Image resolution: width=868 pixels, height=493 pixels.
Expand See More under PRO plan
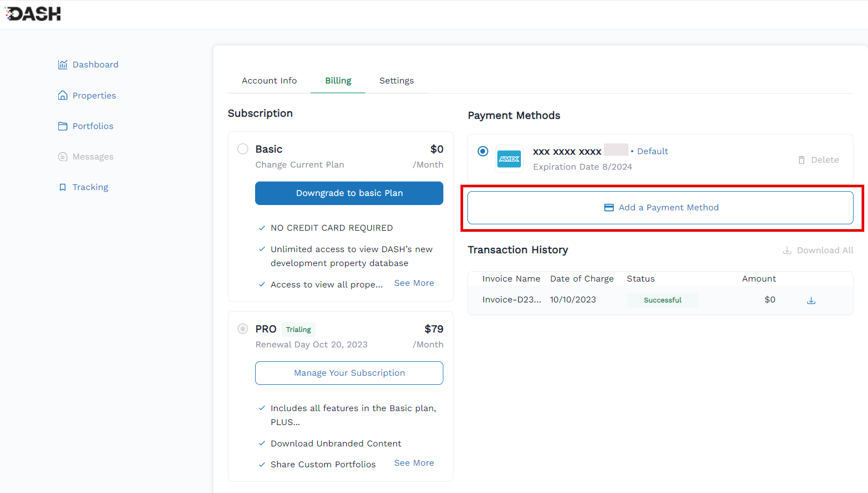[414, 463]
